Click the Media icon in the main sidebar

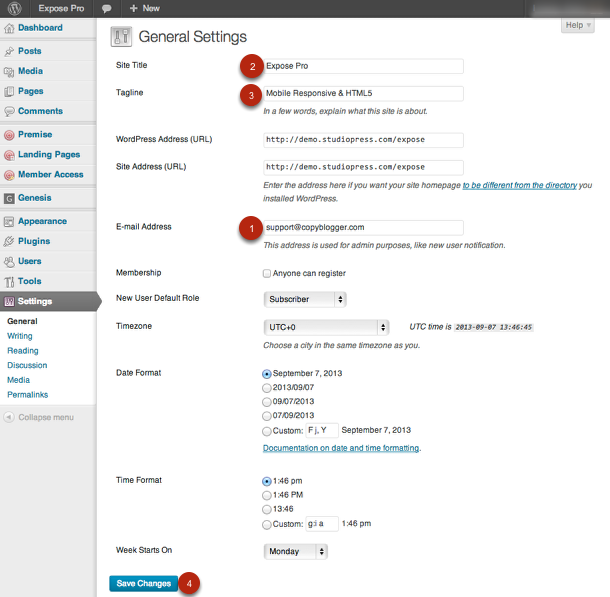pos(9,72)
